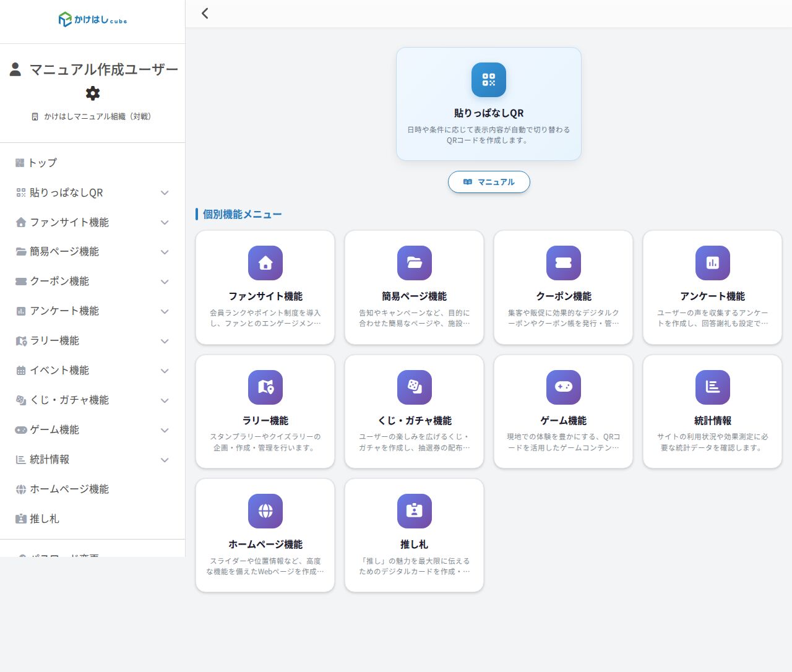The width and height of the screenshot is (792, 672).
Task: Click 個別機能メニュー section heading
Action: [242, 214]
